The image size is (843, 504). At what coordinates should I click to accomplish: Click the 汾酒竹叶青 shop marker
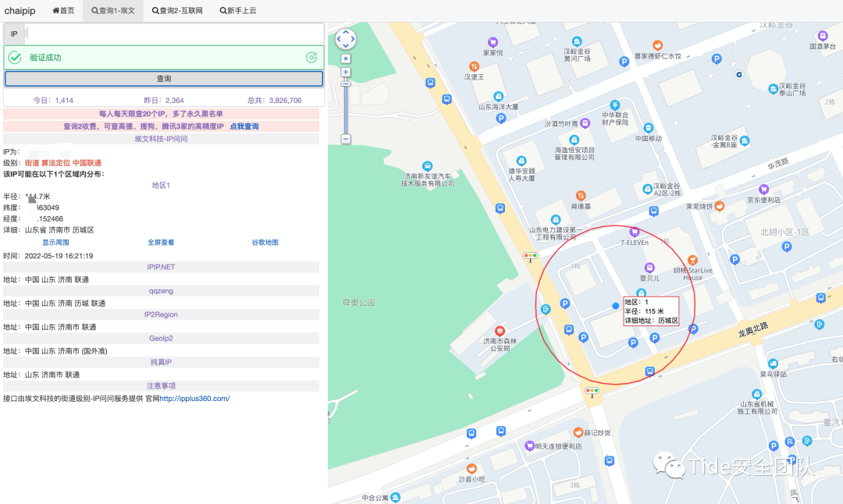585,123
